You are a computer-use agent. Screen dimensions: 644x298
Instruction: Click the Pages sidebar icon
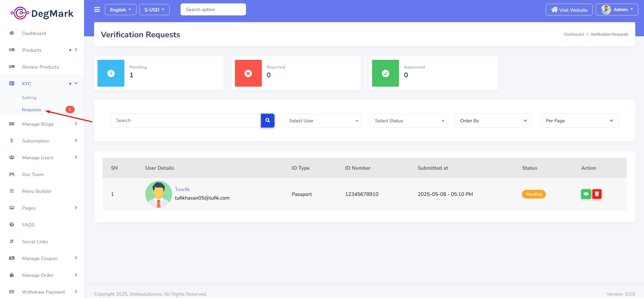[x=12, y=208]
